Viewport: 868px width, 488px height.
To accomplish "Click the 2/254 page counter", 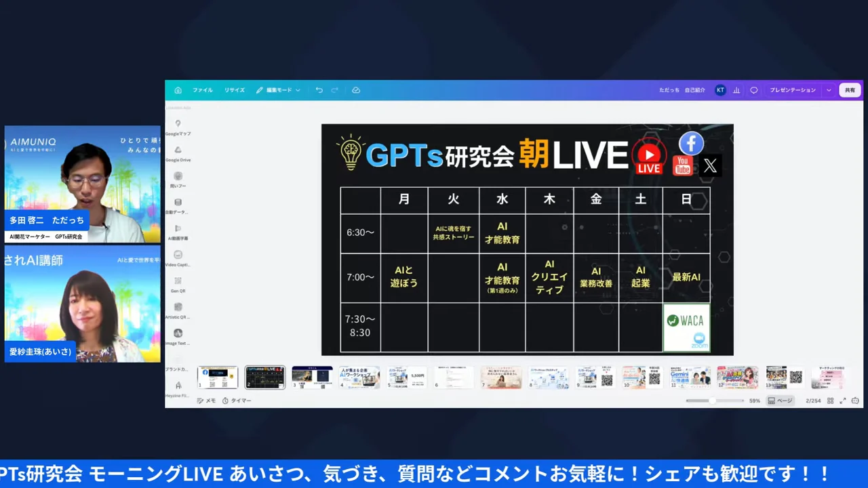I will (813, 401).
